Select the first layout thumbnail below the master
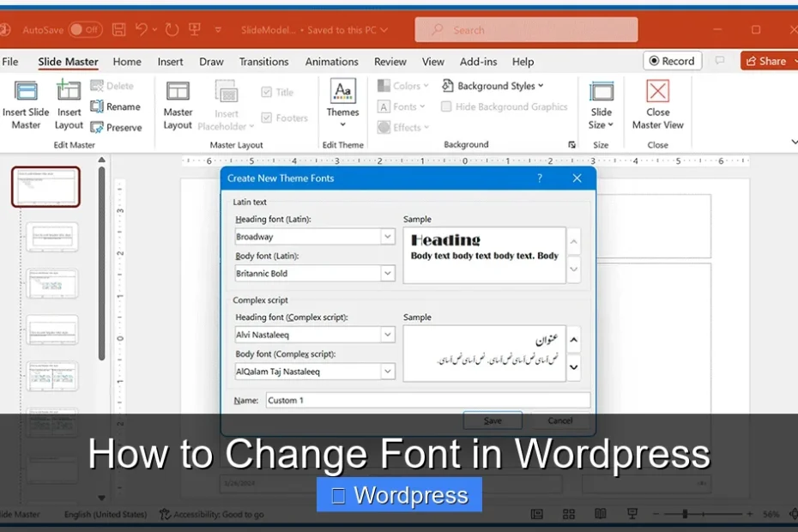The image size is (798, 532). [x=51, y=237]
